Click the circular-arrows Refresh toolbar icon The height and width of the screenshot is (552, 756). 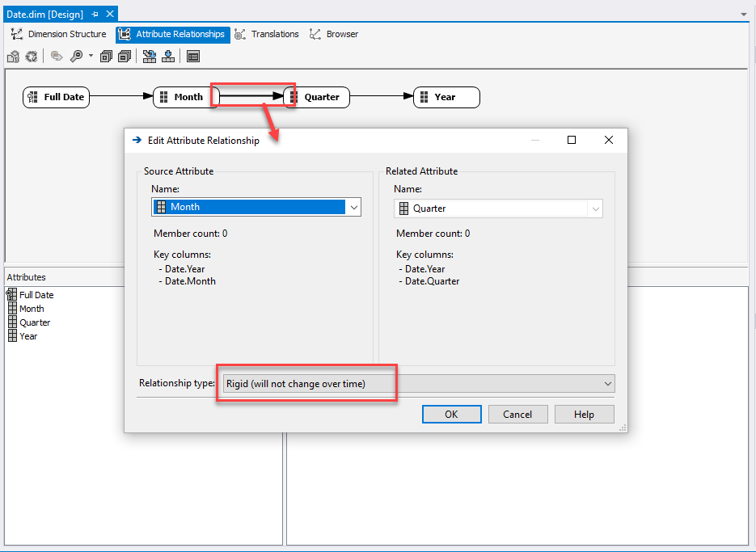click(32, 57)
